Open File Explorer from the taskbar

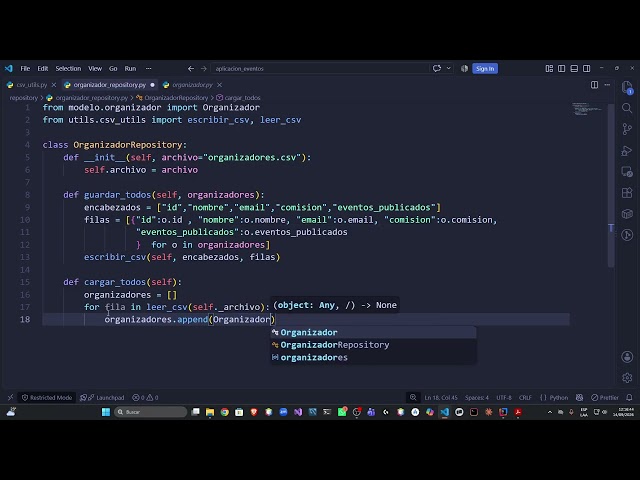(x=210, y=412)
